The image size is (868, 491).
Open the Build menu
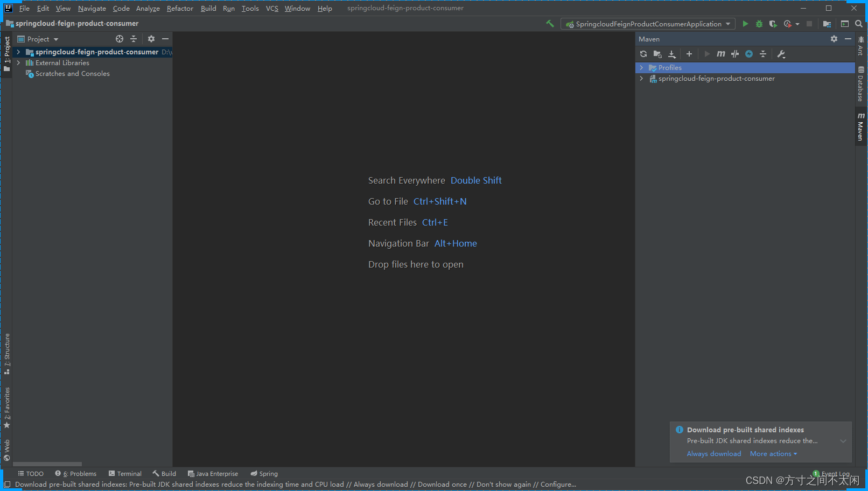coord(208,8)
